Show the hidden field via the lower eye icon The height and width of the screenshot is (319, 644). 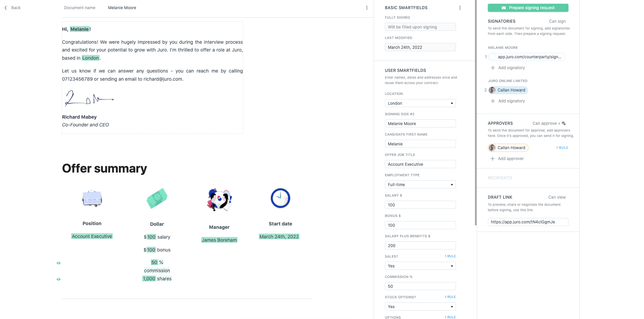point(59,279)
